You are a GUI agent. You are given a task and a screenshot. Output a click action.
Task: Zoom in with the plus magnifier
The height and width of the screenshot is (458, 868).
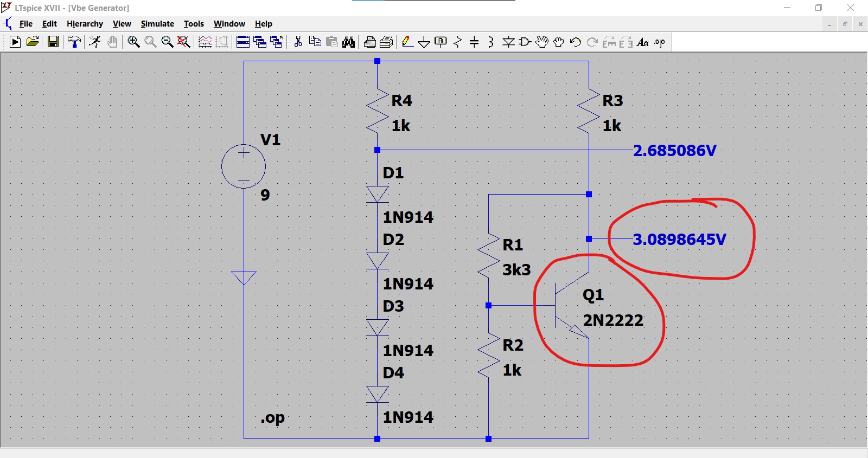[x=133, y=42]
